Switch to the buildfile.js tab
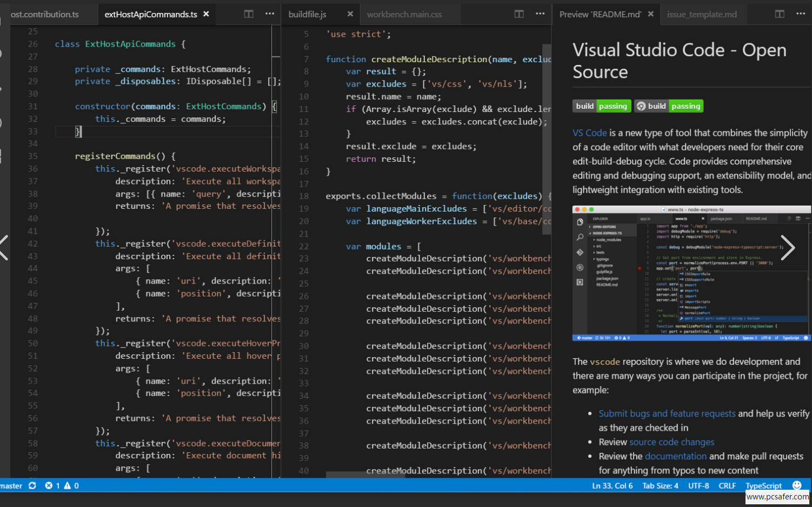 pos(308,14)
